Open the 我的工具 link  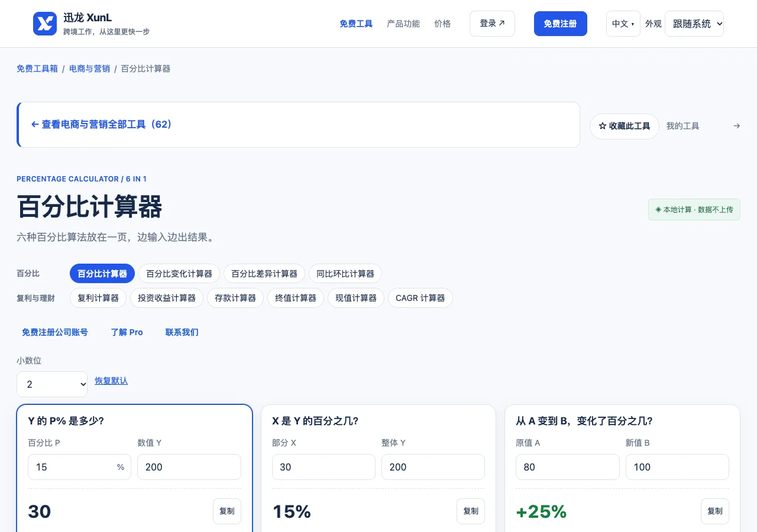(682, 126)
